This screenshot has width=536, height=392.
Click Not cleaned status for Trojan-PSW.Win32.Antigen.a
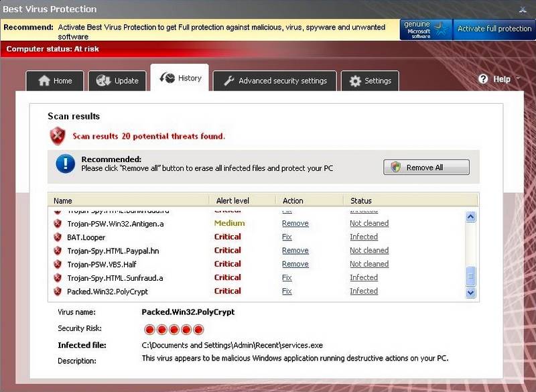click(369, 223)
